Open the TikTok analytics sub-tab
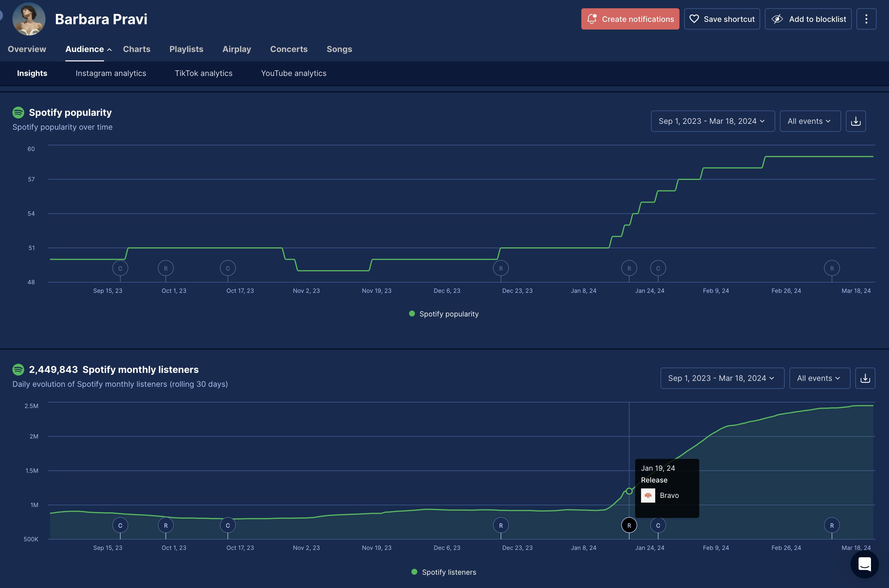Screen dimensions: 889x588 pyautogui.click(x=203, y=74)
